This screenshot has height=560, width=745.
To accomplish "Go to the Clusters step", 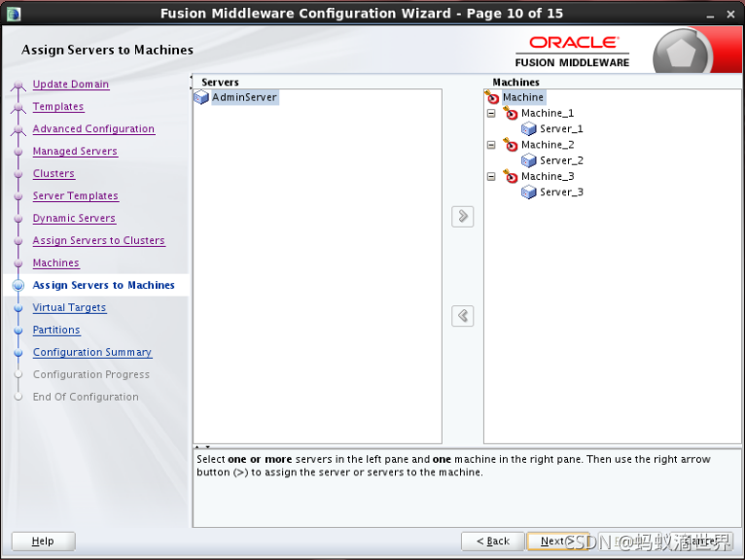I will click(x=53, y=173).
